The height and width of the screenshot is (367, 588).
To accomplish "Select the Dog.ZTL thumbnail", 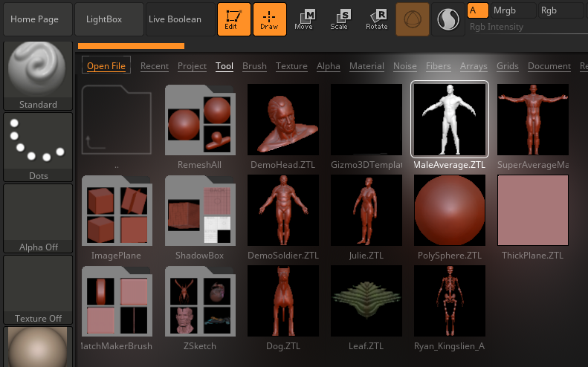I will [283, 301].
